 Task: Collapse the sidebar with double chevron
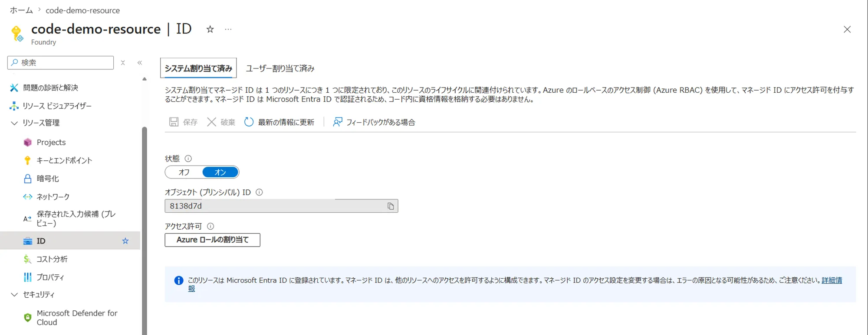(140, 63)
